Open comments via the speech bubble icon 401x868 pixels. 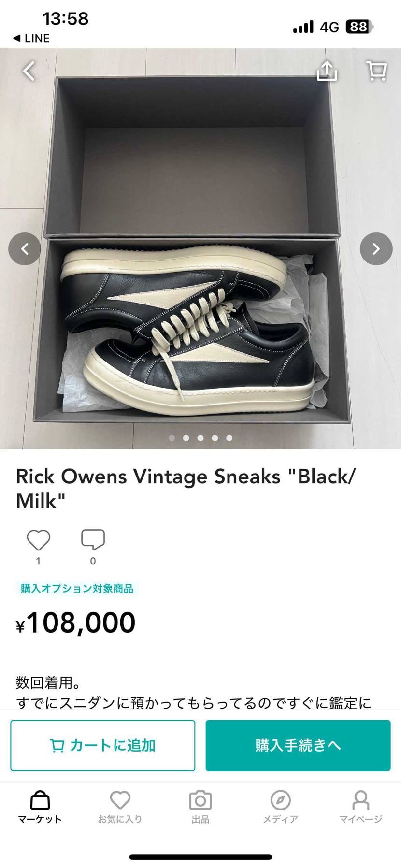coord(93,540)
